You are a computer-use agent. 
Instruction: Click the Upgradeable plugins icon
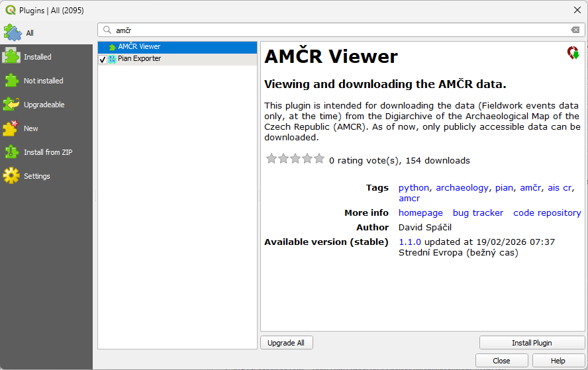[12, 105]
